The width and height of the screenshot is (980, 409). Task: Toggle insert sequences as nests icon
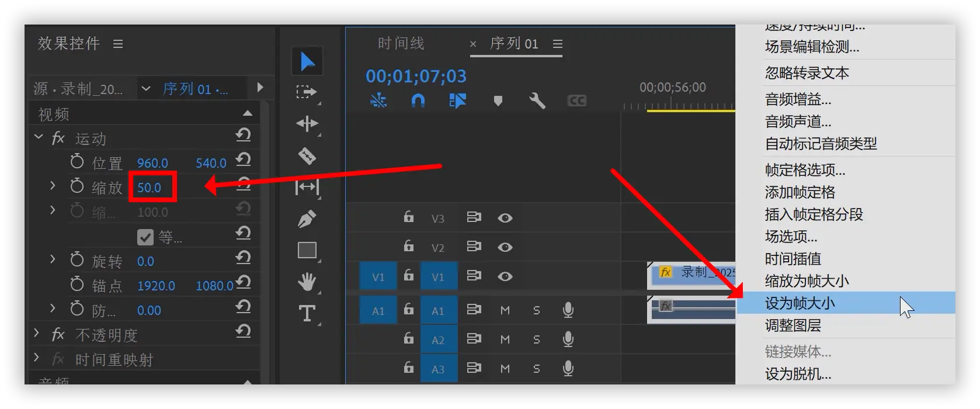[x=378, y=100]
